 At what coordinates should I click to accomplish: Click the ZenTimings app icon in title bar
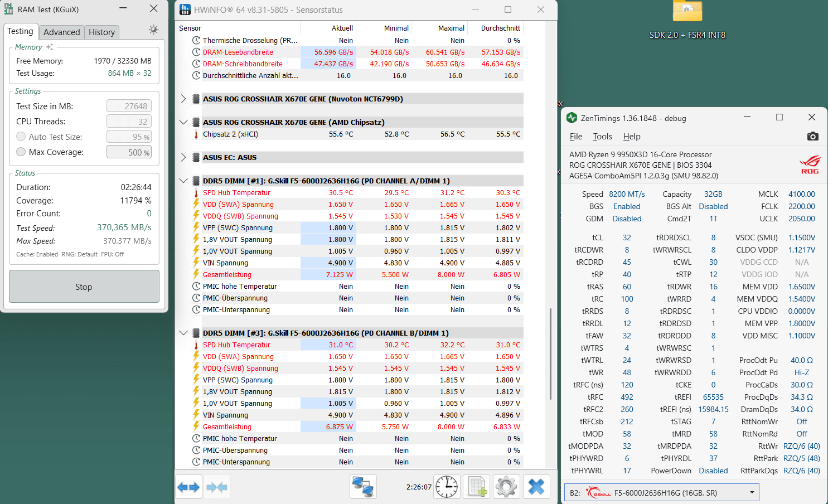click(572, 118)
